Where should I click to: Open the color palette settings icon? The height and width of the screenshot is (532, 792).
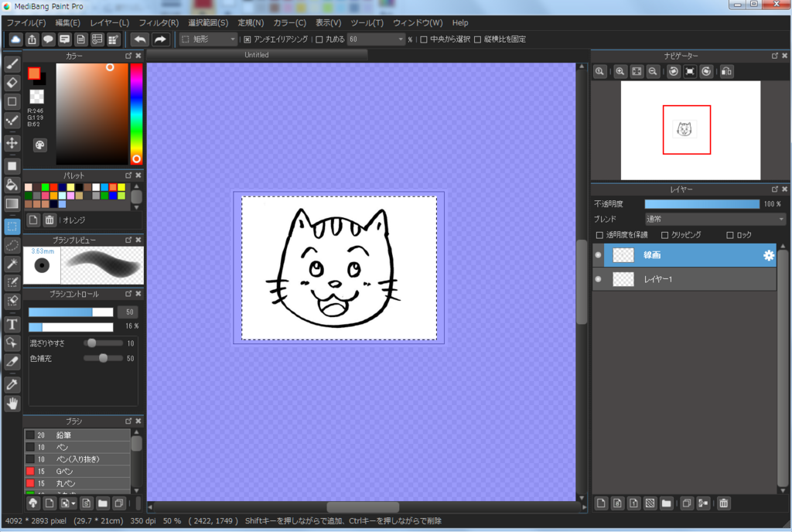click(x=39, y=145)
